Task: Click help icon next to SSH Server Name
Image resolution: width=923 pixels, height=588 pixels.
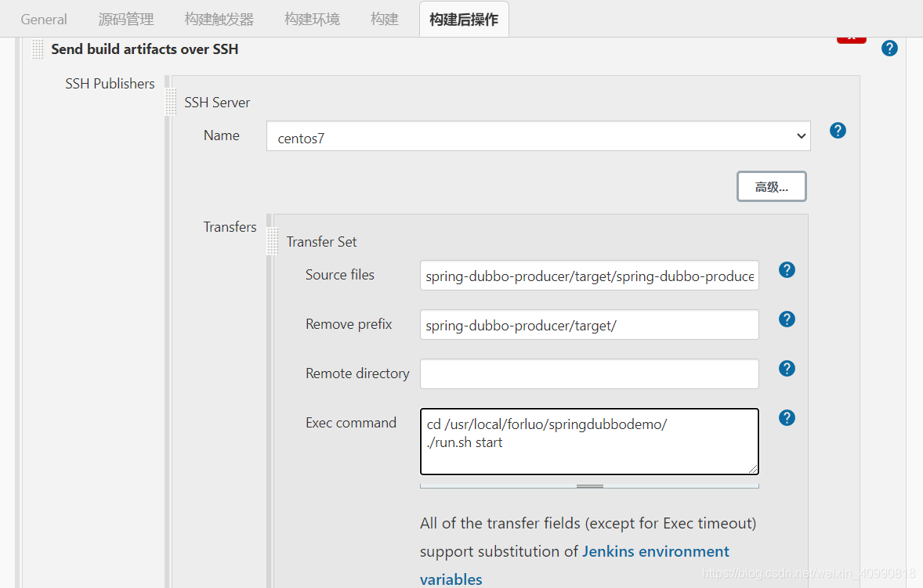Action: coord(838,131)
